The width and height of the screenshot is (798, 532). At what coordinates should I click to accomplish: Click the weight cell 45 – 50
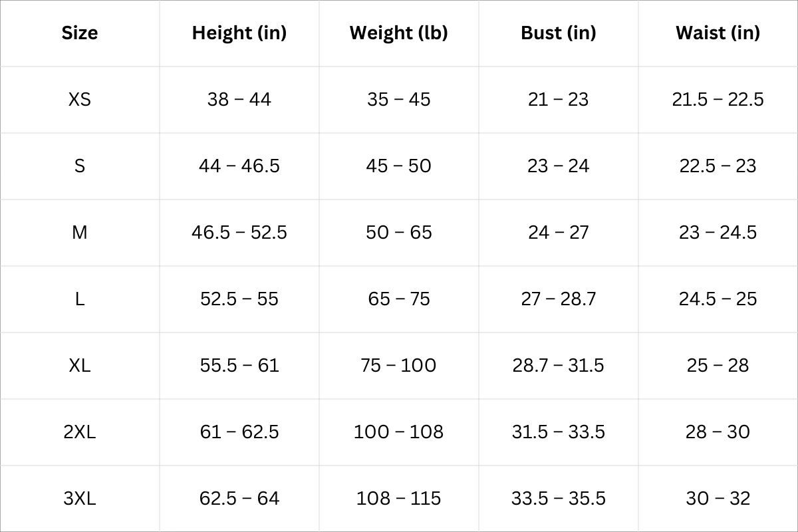[399, 166]
